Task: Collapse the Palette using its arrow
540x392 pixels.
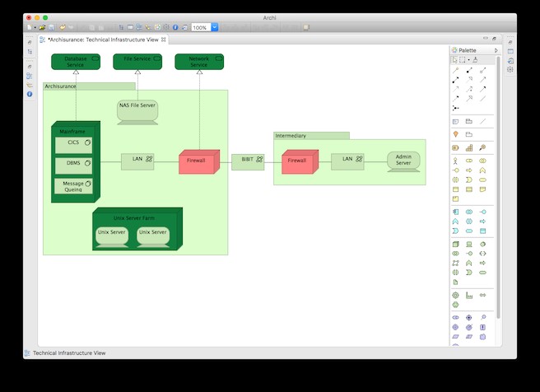Action: point(496,50)
